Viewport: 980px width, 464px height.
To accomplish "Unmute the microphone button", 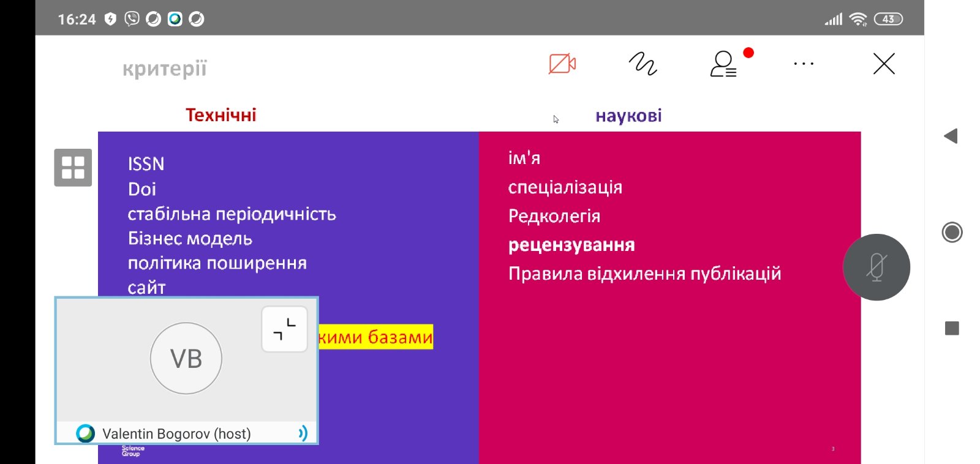I will tap(876, 268).
